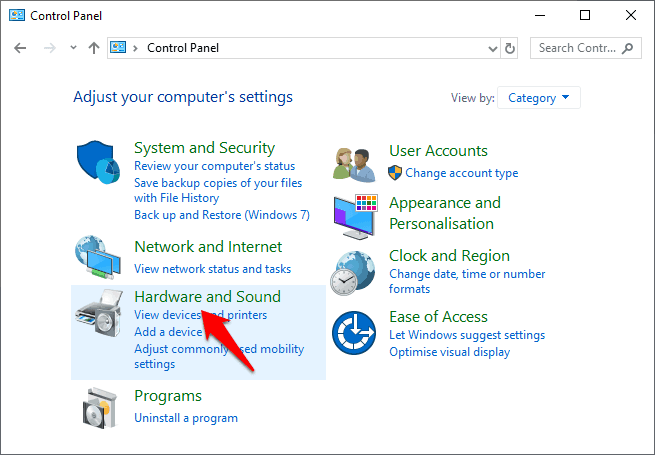The height and width of the screenshot is (455, 655).
Task: Open Adjust commonly used mobility settings
Action: pyautogui.click(x=219, y=356)
